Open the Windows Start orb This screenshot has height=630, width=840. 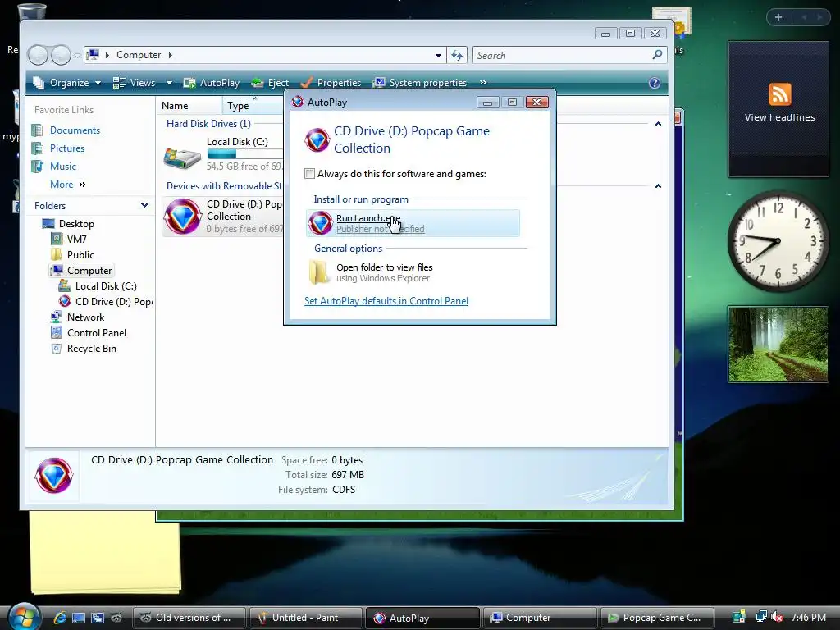(x=24, y=617)
